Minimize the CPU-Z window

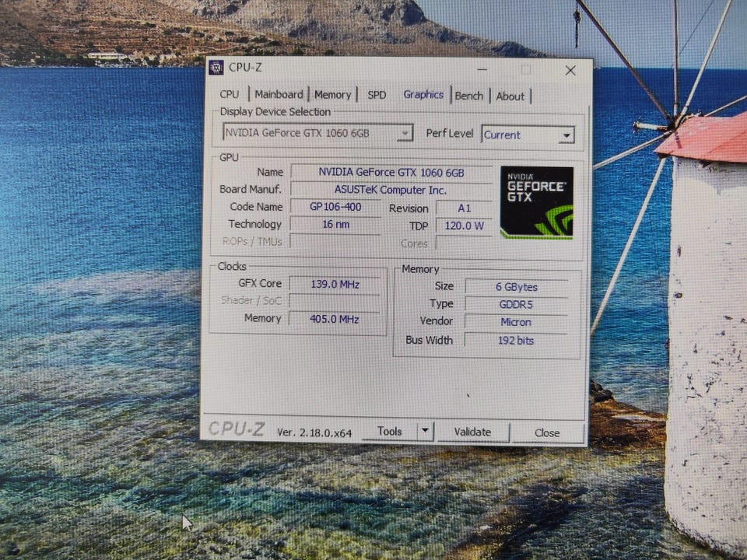482,69
